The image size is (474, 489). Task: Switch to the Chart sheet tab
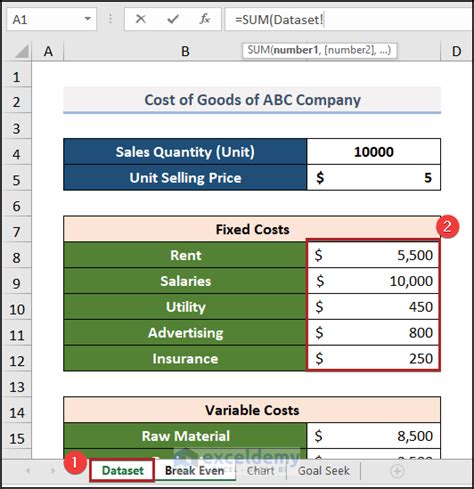point(261,471)
